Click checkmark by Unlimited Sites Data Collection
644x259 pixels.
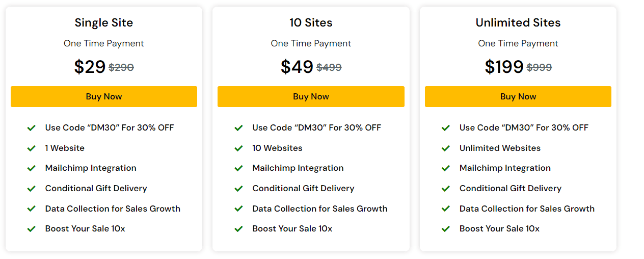(x=446, y=209)
